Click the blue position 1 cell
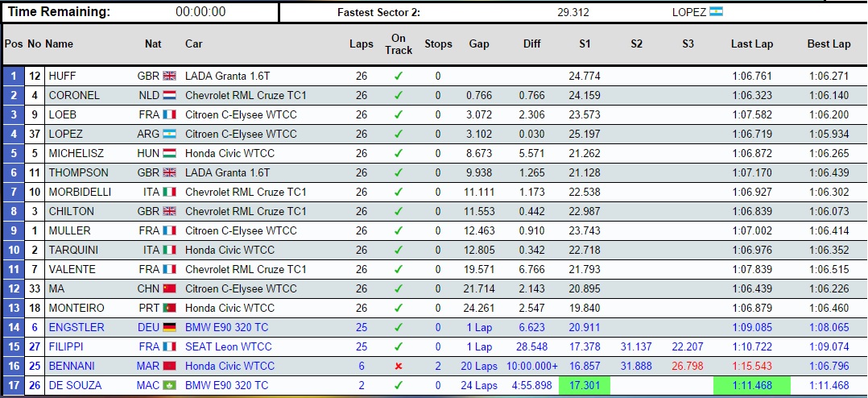 [x=13, y=77]
